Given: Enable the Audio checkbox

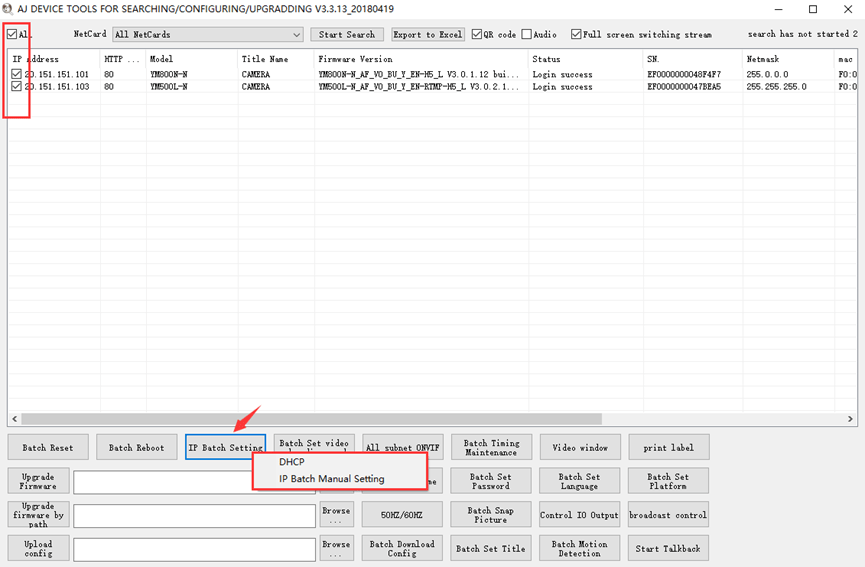Looking at the screenshot, I should pyautogui.click(x=526, y=34).
